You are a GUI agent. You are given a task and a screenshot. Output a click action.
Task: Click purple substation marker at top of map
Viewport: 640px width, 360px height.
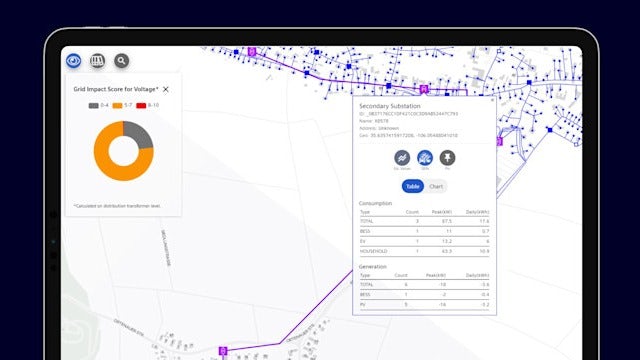tap(252, 51)
